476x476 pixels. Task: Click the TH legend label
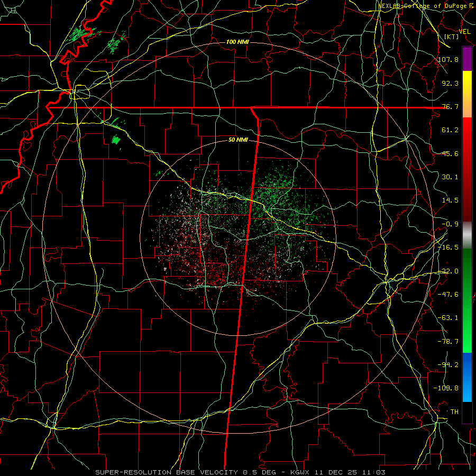tap(454, 411)
